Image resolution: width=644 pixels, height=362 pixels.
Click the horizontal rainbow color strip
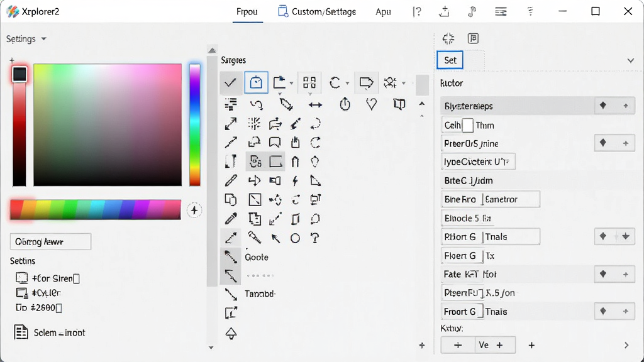tap(96, 209)
